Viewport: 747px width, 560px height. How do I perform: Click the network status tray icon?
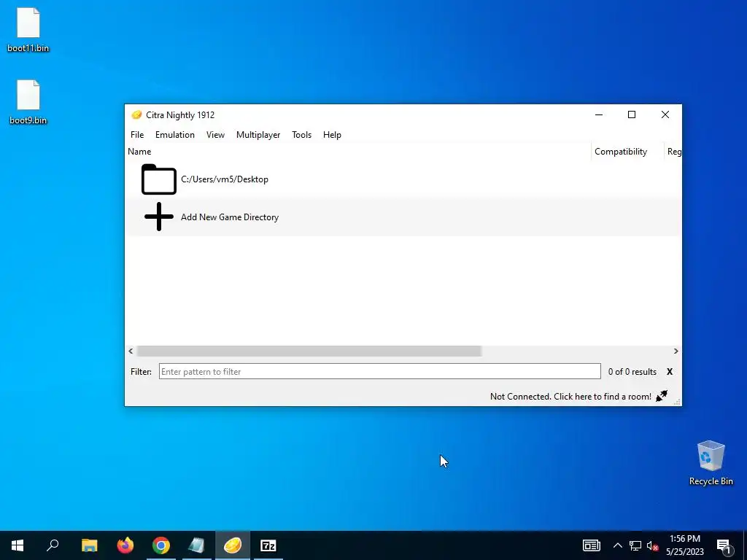click(x=635, y=545)
